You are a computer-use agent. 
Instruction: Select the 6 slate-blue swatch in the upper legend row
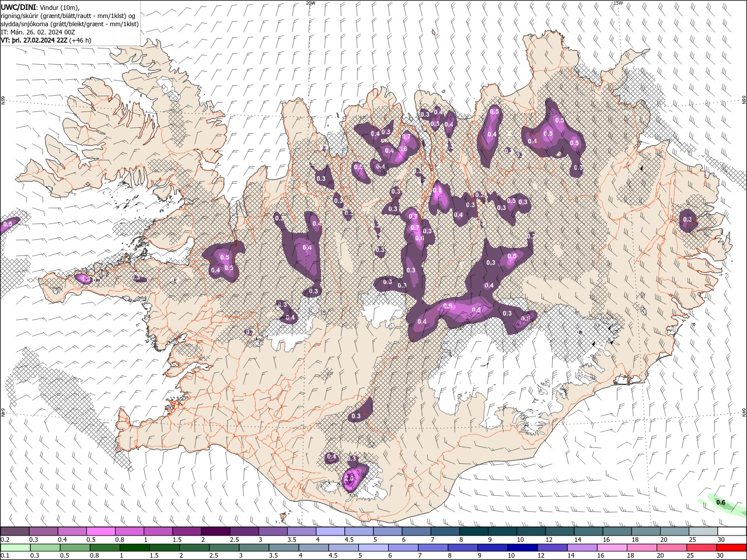coord(416,531)
